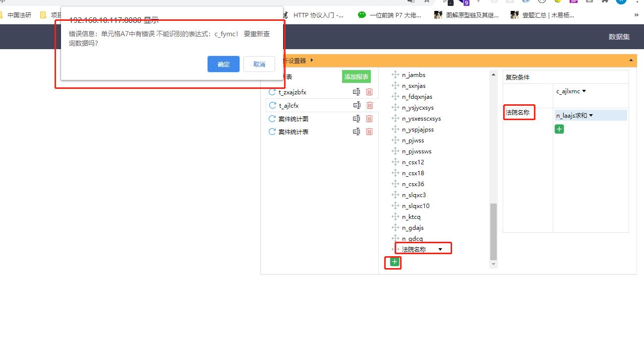Click the n_ktcq field name

(411, 216)
